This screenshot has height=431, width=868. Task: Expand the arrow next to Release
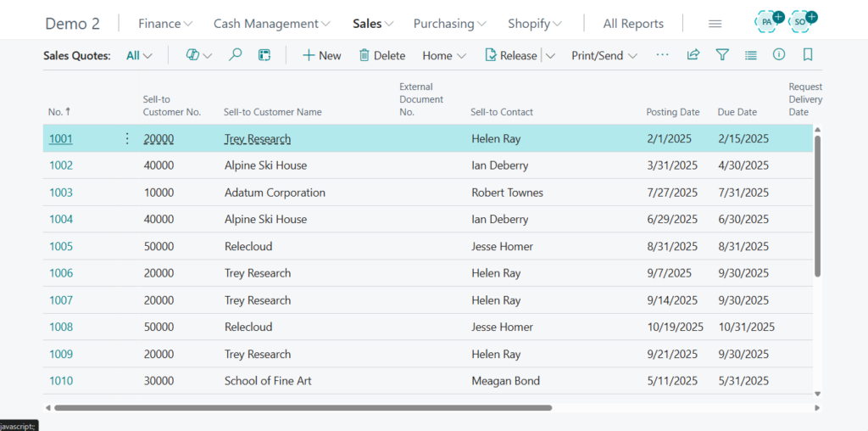tap(550, 56)
